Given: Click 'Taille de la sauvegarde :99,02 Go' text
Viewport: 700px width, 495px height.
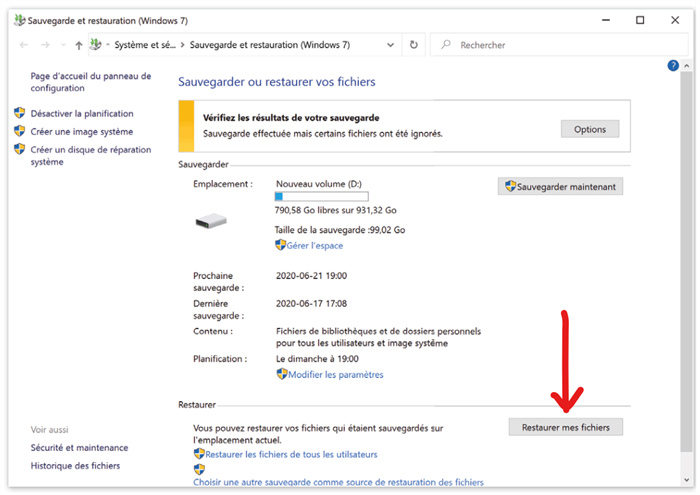Looking at the screenshot, I should point(340,230).
